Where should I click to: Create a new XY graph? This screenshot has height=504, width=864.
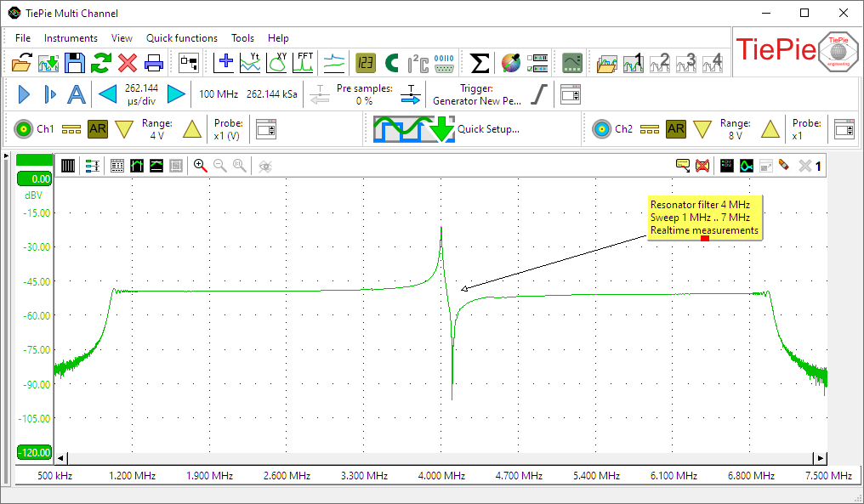point(278,62)
